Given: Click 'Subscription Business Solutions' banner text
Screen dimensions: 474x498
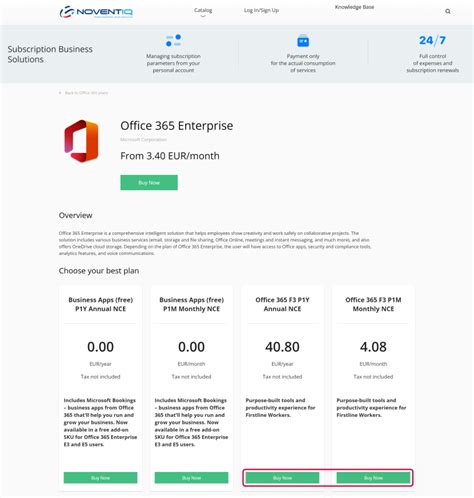Looking at the screenshot, I should click(x=50, y=54).
